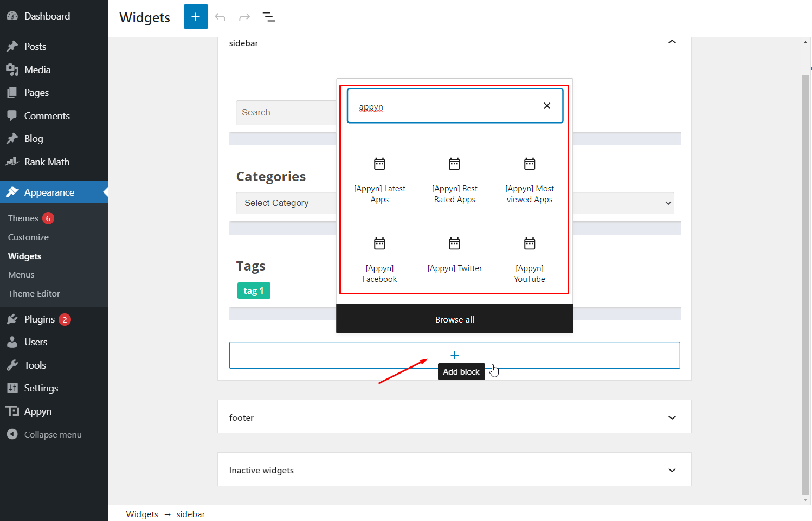Open Pages in admin sidebar
This screenshot has width=812, height=521.
(x=54, y=93)
